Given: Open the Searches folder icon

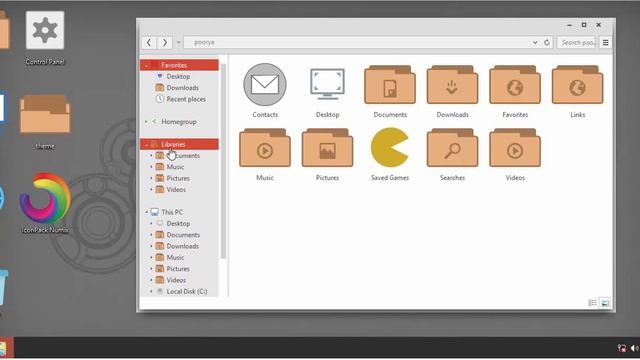Looking at the screenshot, I should 452,148.
